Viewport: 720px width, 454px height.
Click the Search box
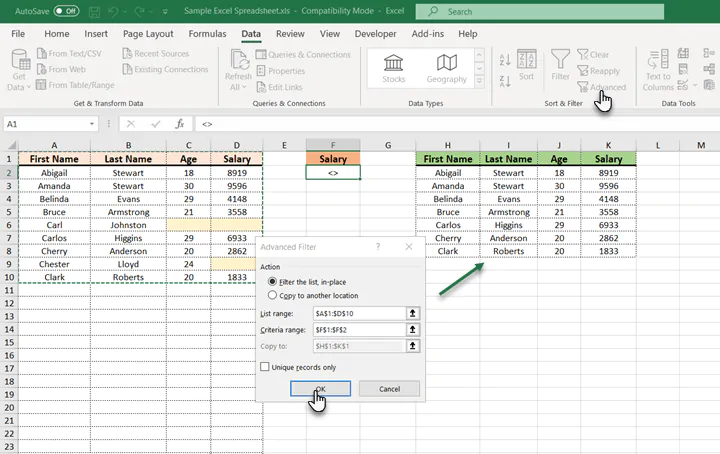pyautogui.click(x=540, y=11)
